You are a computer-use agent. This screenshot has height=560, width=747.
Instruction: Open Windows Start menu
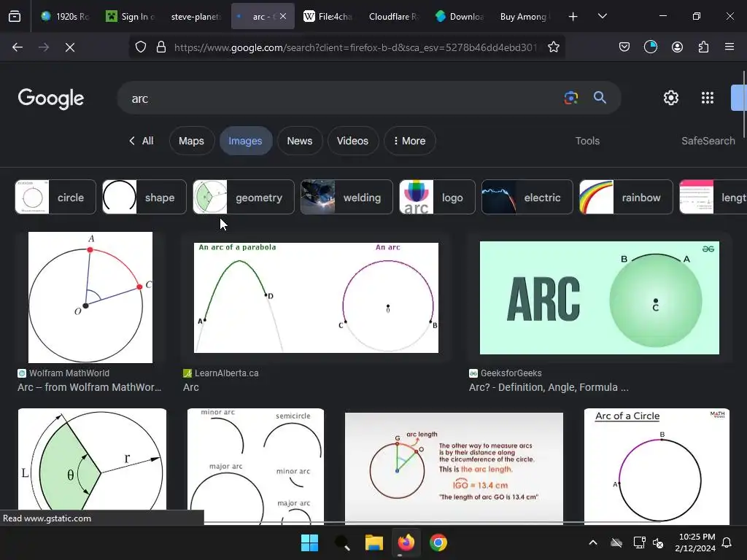[x=309, y=542]
